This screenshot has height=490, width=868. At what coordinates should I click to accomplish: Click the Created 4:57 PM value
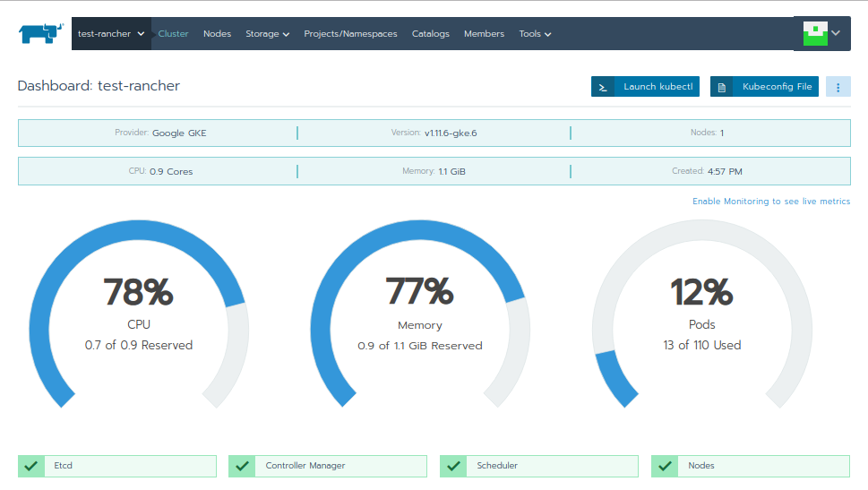pos(725,172)
